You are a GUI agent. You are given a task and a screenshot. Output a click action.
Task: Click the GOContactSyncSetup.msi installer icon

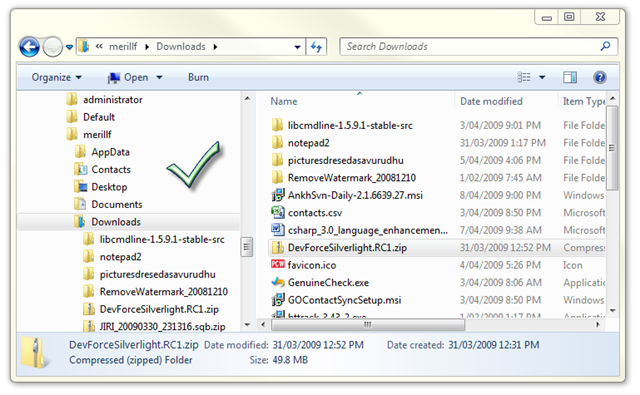[278, 300]
